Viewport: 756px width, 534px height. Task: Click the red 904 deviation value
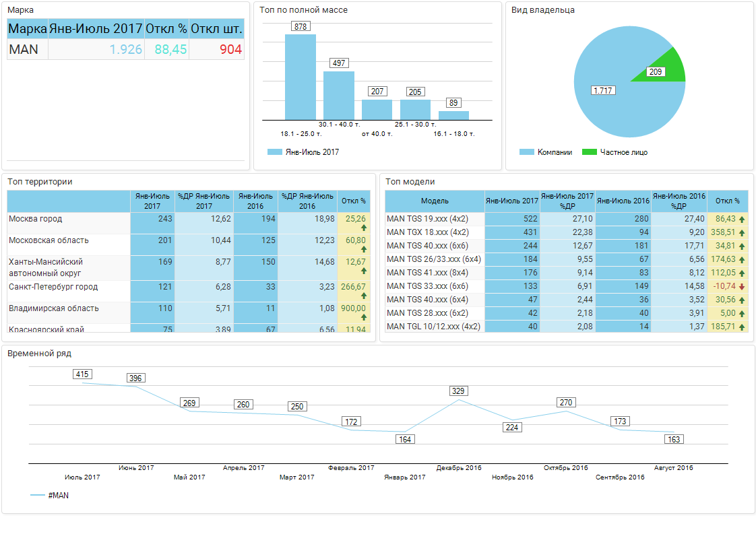230,50
